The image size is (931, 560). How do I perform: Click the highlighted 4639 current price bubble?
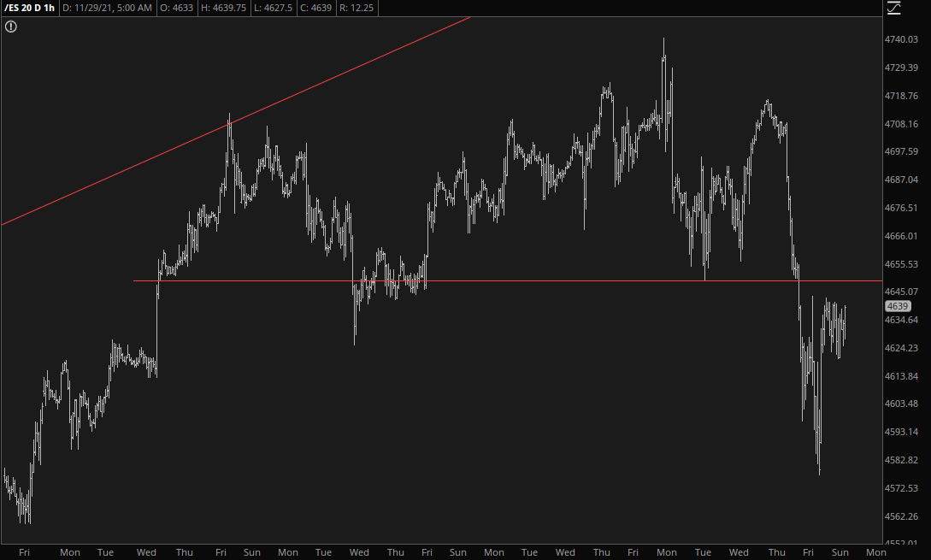click(897, 306)
